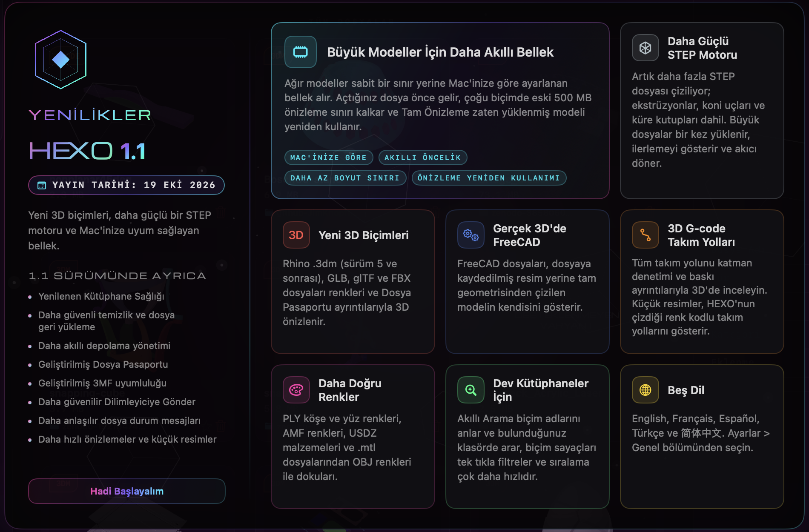809x532 pixels.
Task: Click Daha anlaşılır dosya durum mesajları item
Action: coord(119,420)
